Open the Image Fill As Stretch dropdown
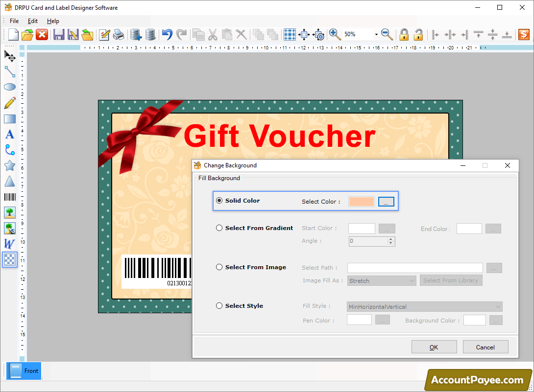The width and height of the screenshot is (534, 392). [x=382, y=281]
